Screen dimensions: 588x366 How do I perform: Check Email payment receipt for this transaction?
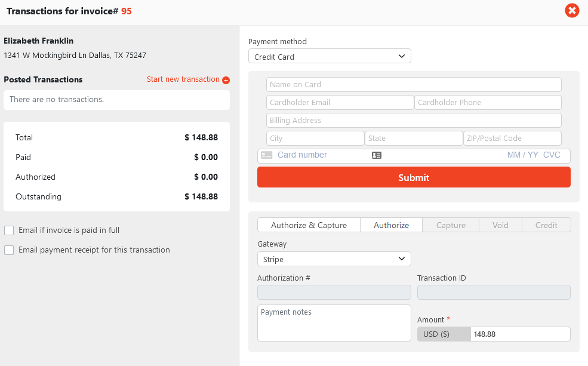pos(9,250)
